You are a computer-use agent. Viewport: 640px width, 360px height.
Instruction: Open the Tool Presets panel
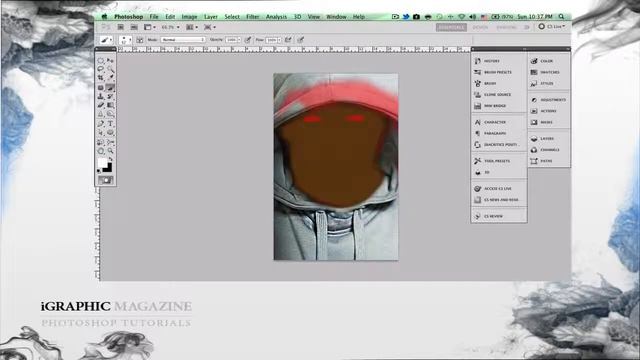(492, 161)
